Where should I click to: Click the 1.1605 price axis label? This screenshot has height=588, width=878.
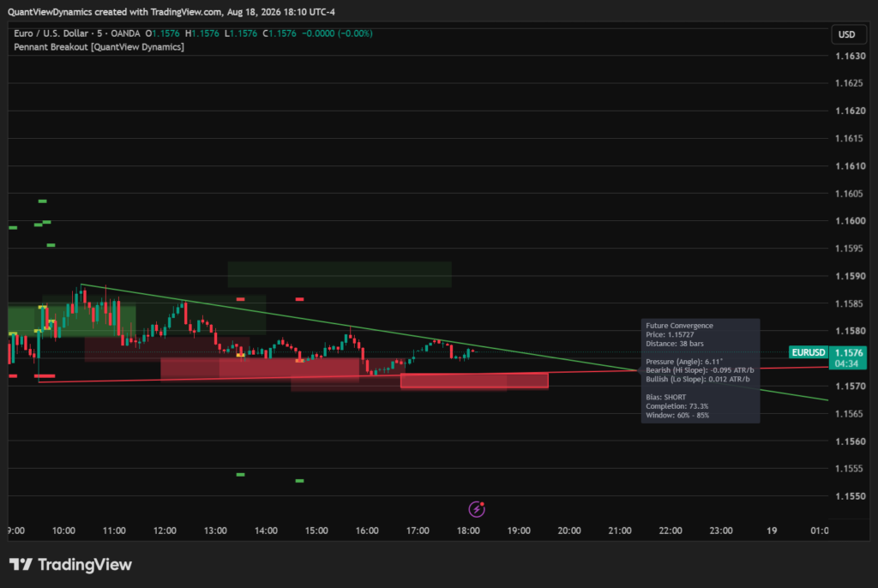(850, 194)
